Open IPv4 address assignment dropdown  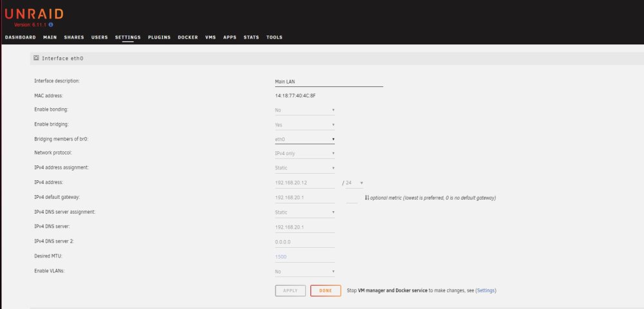click(x=305, y=168)
